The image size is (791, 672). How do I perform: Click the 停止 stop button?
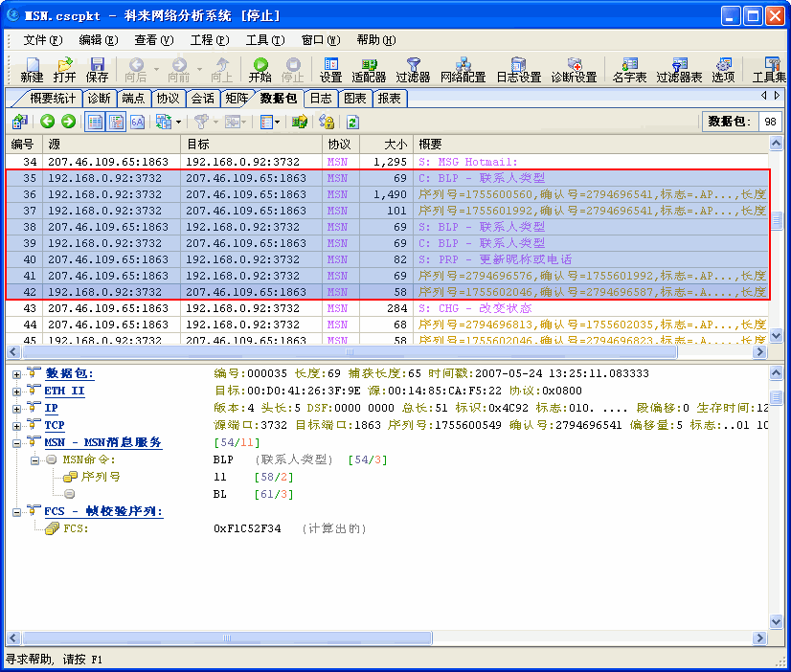pyautogui.click(x=292, y=70)
